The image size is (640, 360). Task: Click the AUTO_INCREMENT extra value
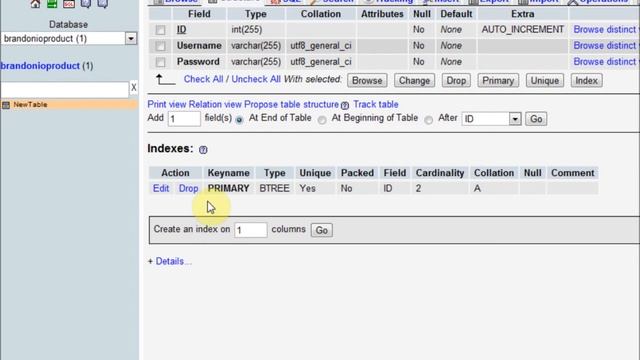click(523, 29)
